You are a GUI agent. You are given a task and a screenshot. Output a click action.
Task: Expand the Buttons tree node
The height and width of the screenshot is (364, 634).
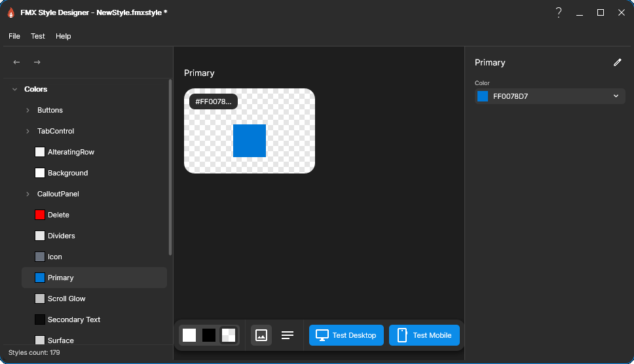28,110
